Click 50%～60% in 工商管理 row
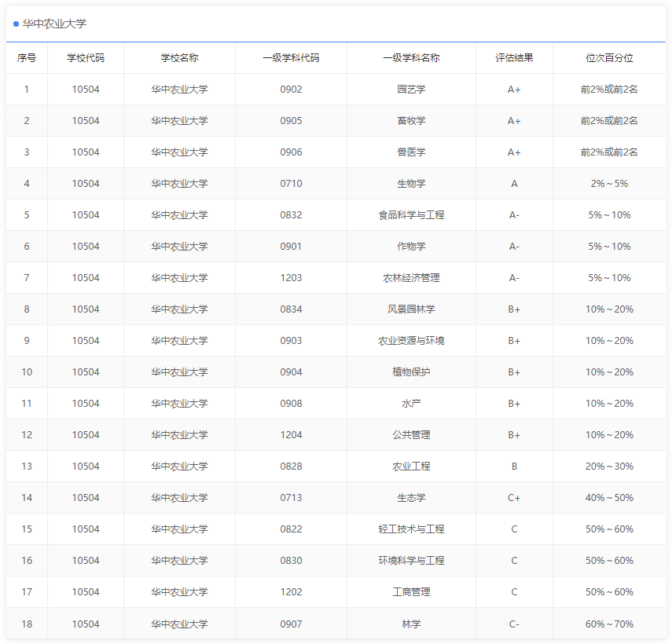The height and width of the screenshot is (644, 672). (x=609, y=591)
